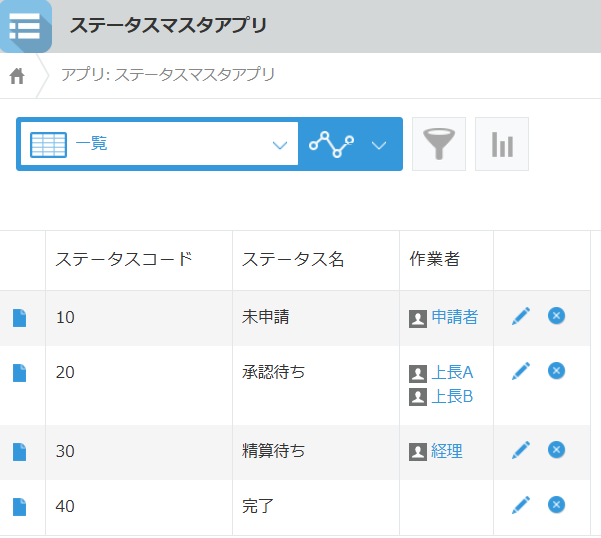Click the ステータスコード column header
The width and height of the screenshot is (601, 538).
(x=124, y=260)
